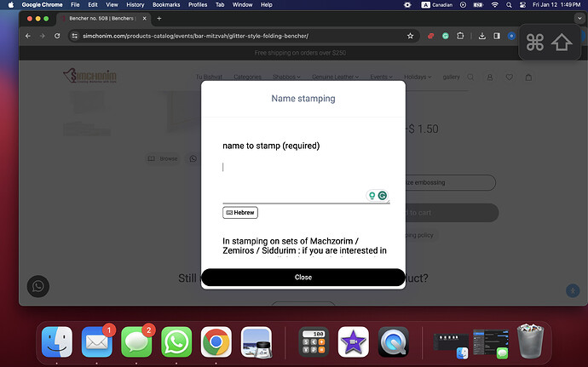Viewport: 588px width, 367px height.
Task: Open the Window menu
Action: (242, 5)
